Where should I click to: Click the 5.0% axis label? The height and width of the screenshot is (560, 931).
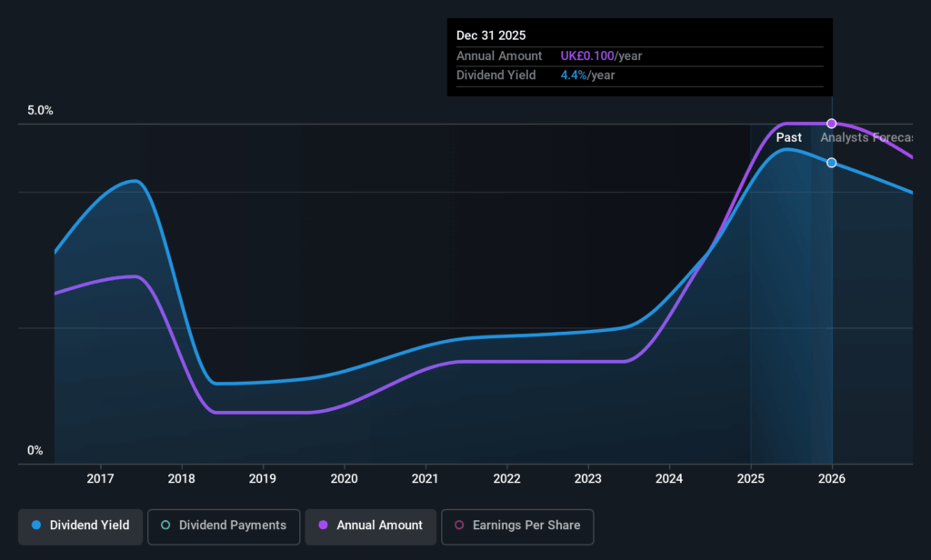pos(37,110)
